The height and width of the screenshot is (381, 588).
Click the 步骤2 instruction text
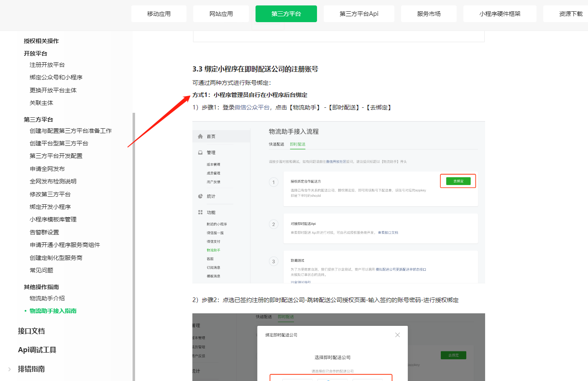pos(325,300)
